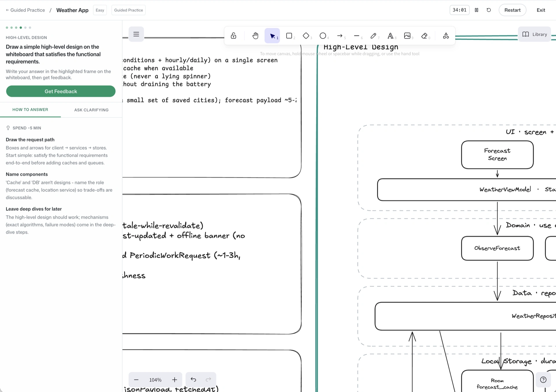This screenshot has width=556, height=392.
Task: Exit the practice session
Action: [541, 10]
